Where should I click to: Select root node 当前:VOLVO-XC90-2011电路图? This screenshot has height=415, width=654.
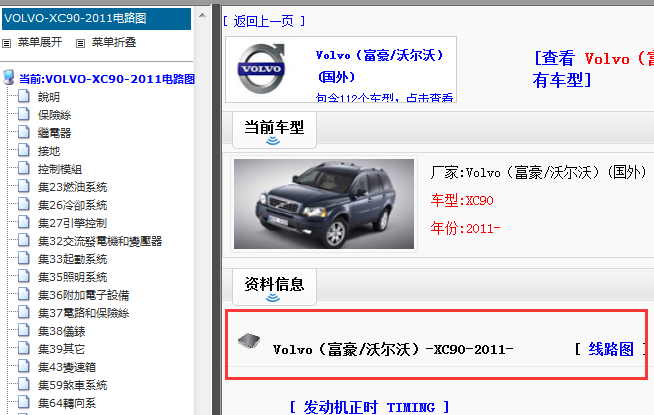(107, 79)
